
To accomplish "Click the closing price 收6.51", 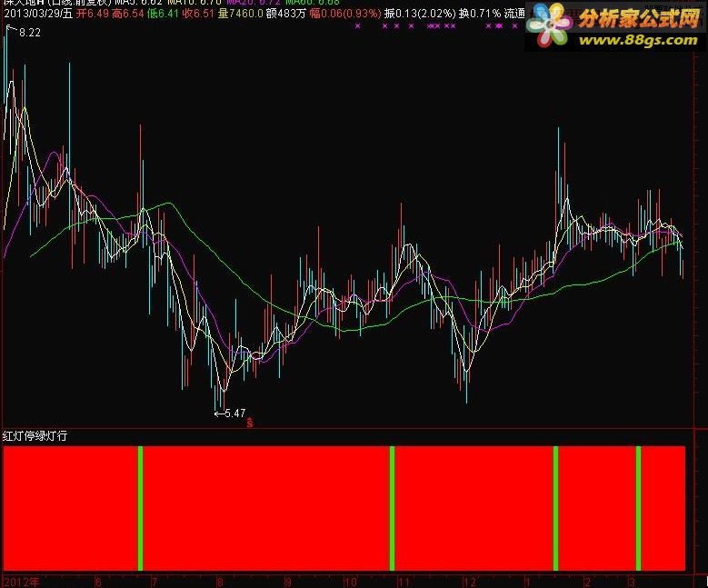I will tap(198, 14).
